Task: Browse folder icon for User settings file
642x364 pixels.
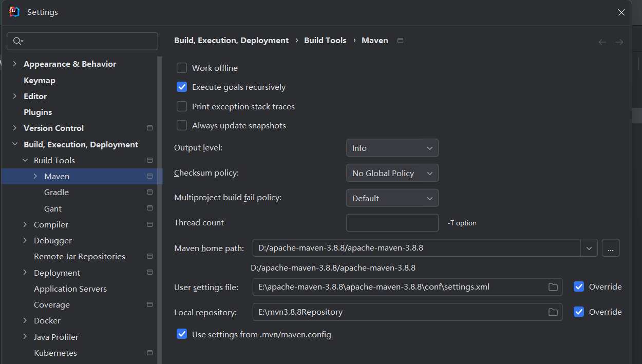Action: (x=553, y=287)
